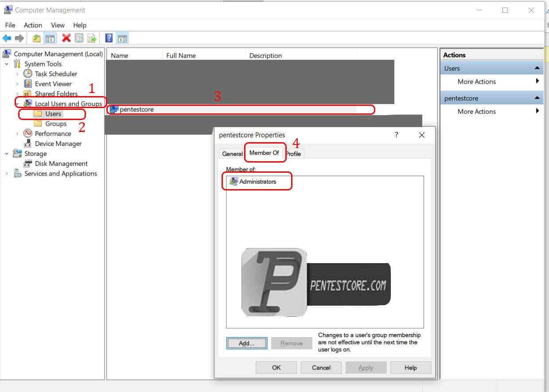Toggle Show/Hide Action Pane toolbar icon

click(x=122, y=39)
